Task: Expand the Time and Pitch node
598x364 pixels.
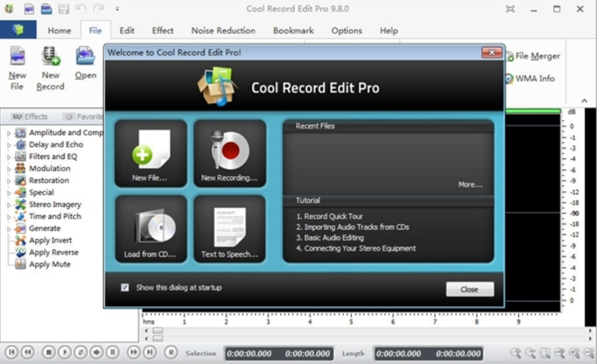Action: (x=9, y=217)
